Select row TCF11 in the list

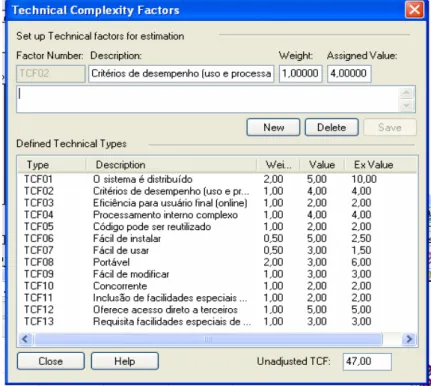click(x=217, y=298)
